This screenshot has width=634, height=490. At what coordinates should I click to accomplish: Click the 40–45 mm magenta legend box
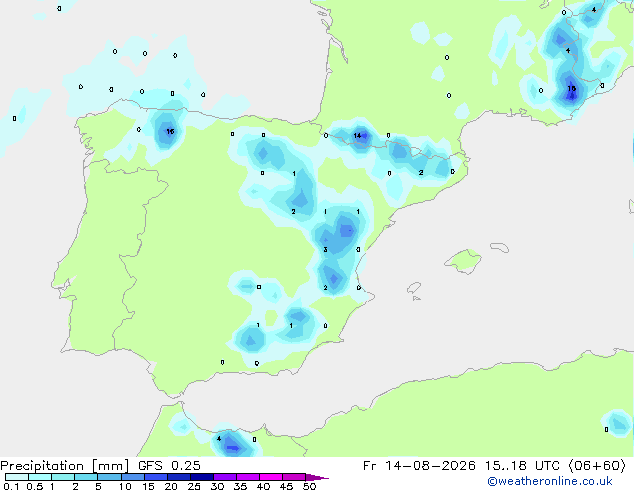271,477
